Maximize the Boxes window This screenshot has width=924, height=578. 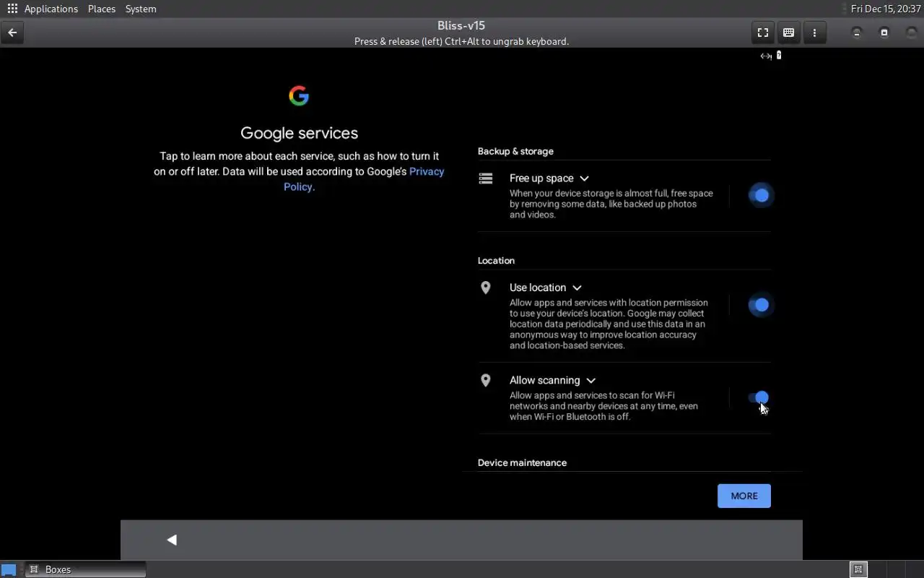pyautogui.click(x=884, y=33)
